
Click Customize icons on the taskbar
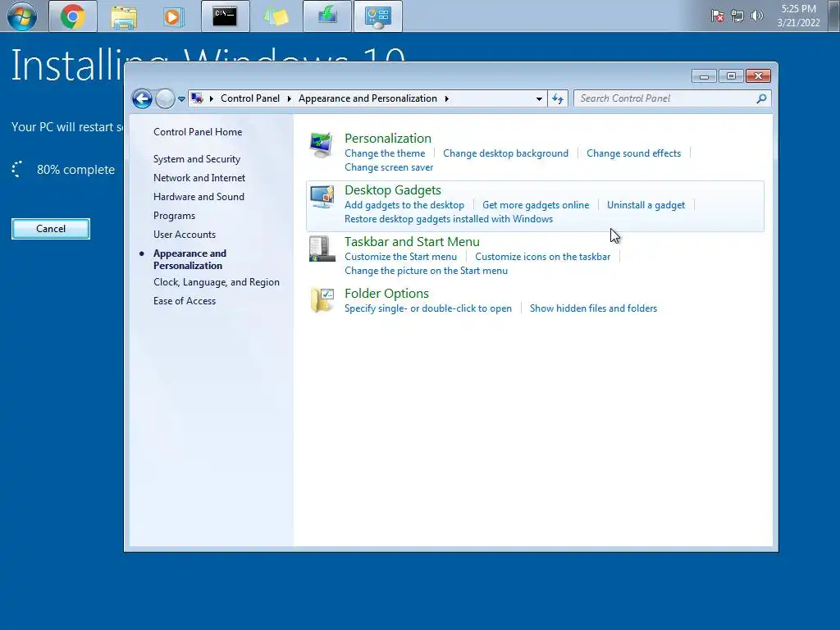click(543, 257)
